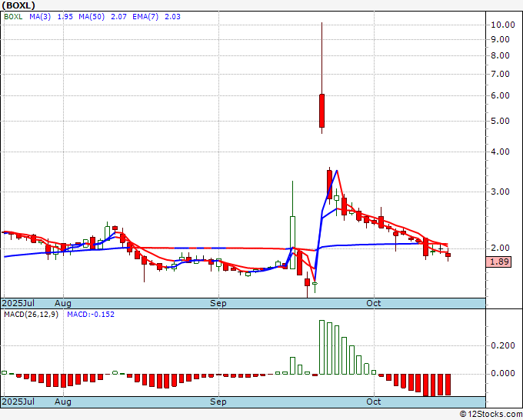This screenshot has width=523, height=420.
Task: Click the tallest green MACD histogram bar
Action: click(321, 347)
